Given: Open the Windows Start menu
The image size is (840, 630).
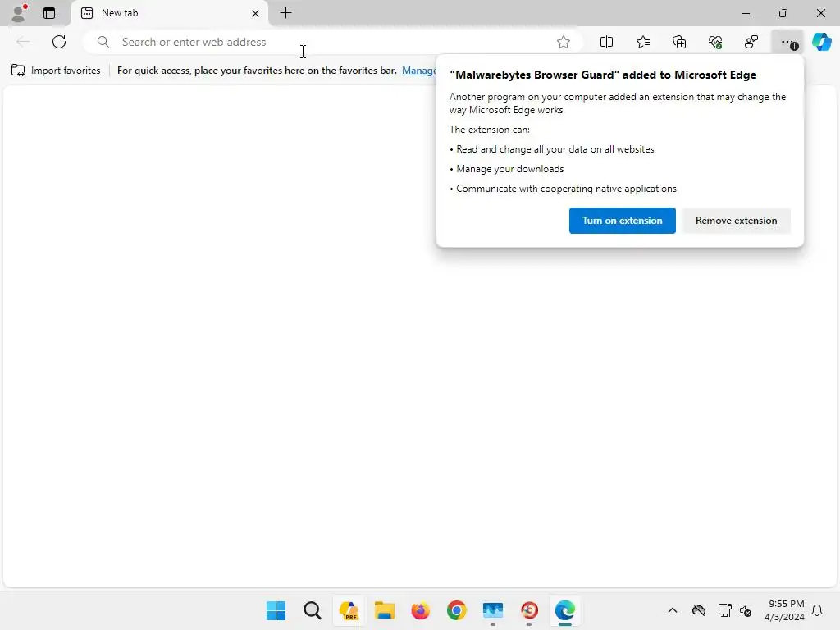Looking at the screenshot, I should coord(276,610).
